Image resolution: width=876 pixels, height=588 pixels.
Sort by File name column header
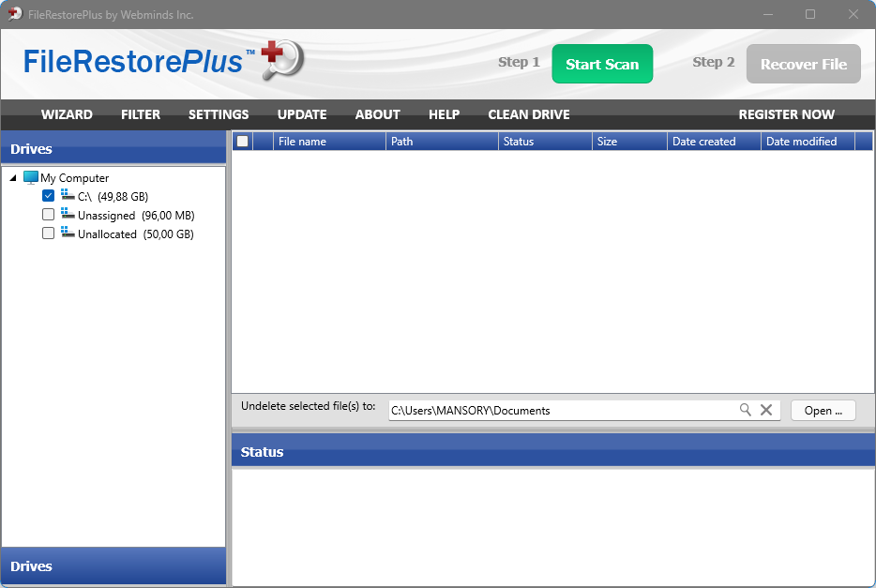(329, 142)
